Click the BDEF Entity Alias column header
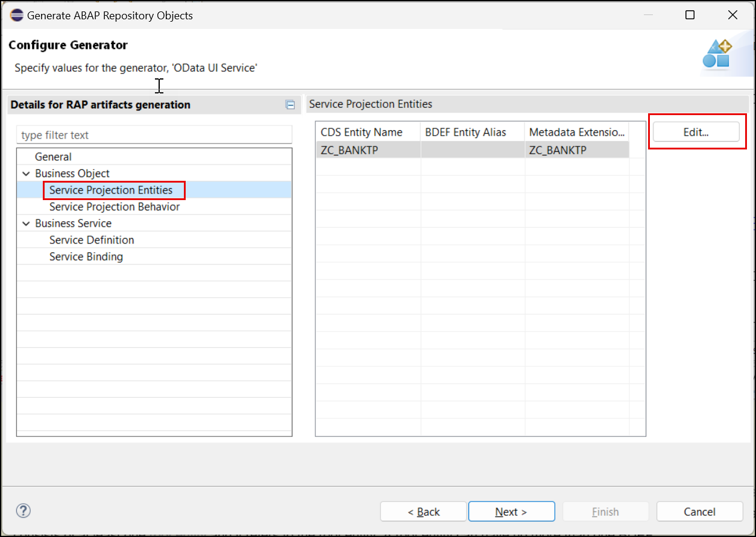This screenshot has width=756, height=537. (x=473, y=133)
